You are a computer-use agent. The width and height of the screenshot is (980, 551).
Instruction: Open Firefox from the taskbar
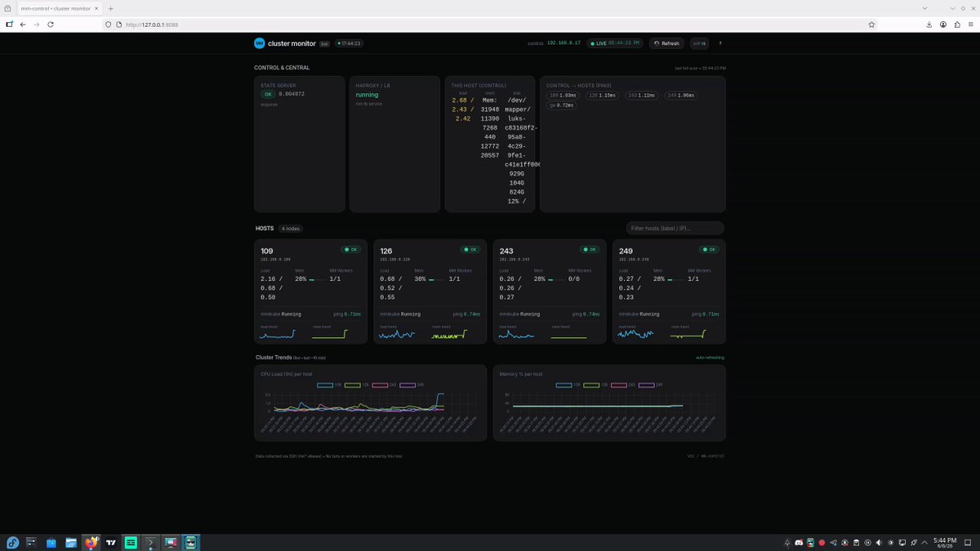tap(91, 542)
